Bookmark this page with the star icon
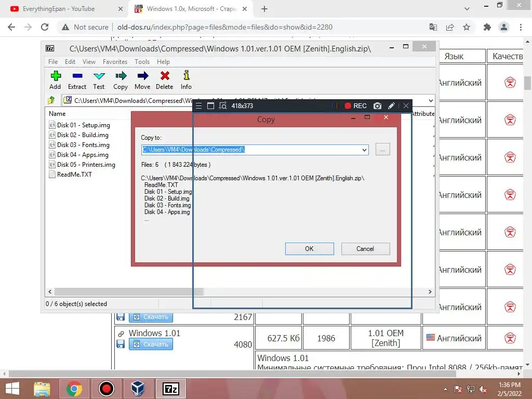 467,27
